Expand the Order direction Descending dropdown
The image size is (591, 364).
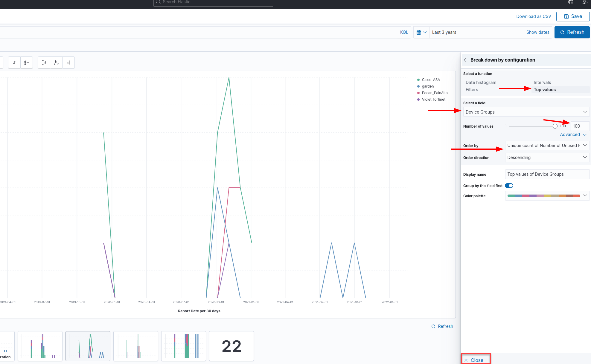[x=547, y=157]
